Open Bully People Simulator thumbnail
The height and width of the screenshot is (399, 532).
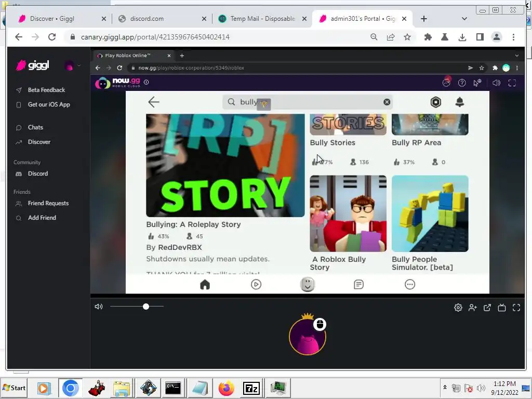430,214
